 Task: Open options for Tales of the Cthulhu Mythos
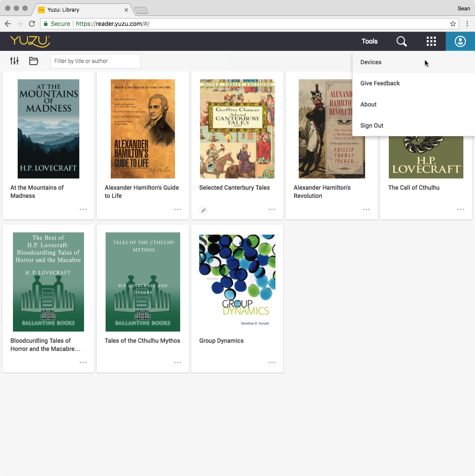click(178, 363)
